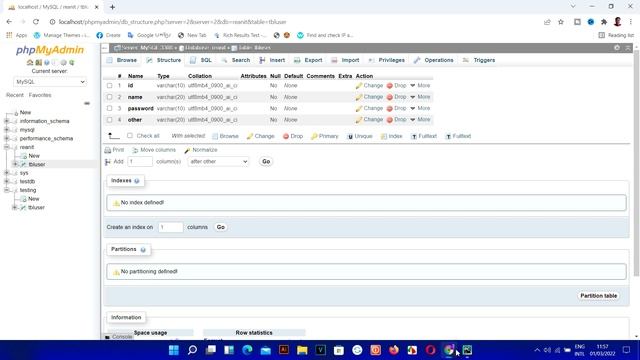Go back in browser history

pos(9,22)
